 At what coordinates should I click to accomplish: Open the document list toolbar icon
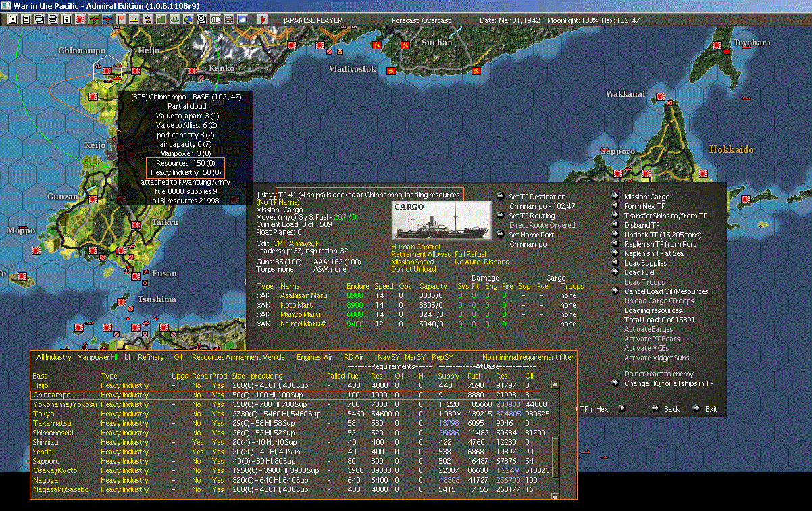(26, 20)
